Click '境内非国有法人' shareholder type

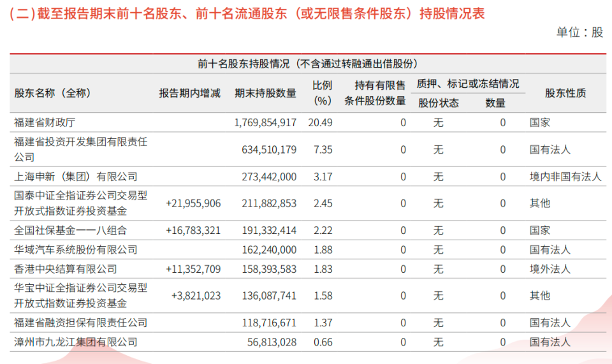click(565, 177)
